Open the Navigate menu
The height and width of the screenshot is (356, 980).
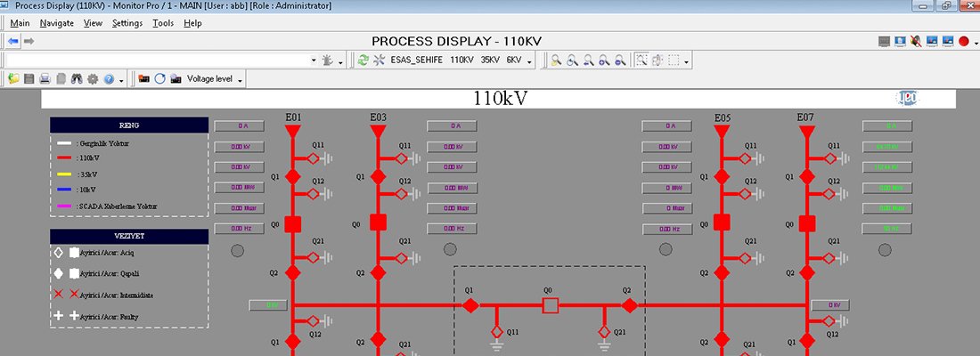pos(56,23)
